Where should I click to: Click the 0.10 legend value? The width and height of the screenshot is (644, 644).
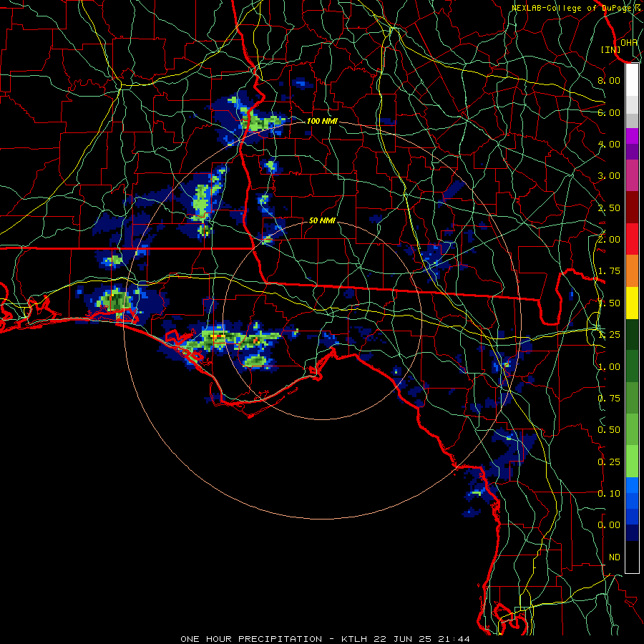pos(609,494)
